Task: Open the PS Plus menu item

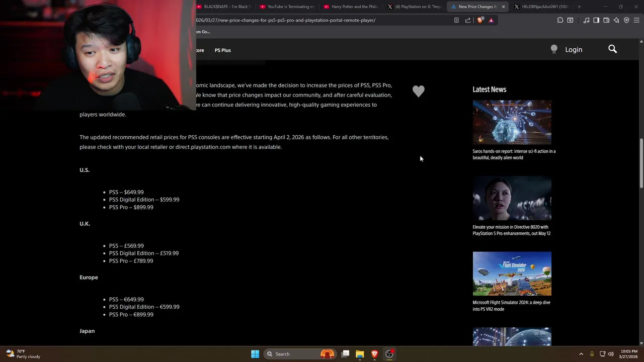Action: pos(222,50)
